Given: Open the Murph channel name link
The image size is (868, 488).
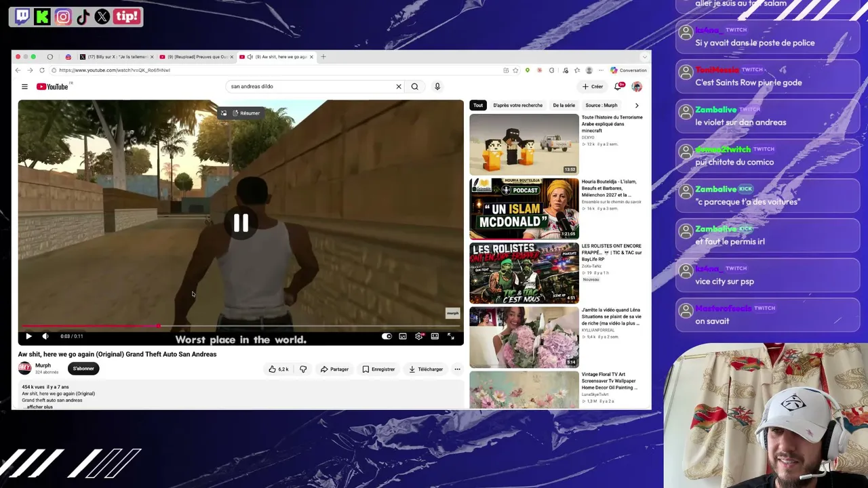Looking at the screenshot, I should (x=43, y=366).
